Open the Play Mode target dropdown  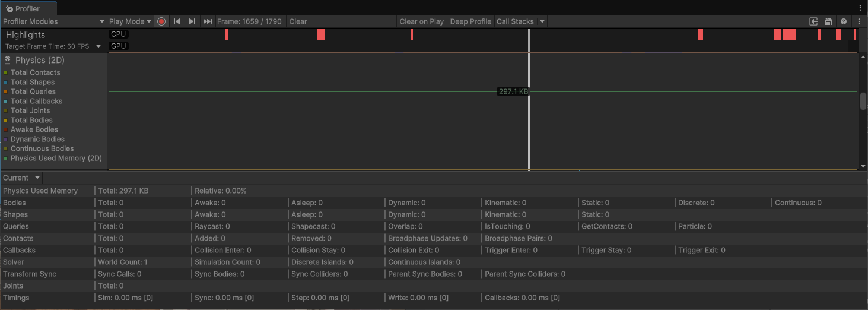point(130,21)
